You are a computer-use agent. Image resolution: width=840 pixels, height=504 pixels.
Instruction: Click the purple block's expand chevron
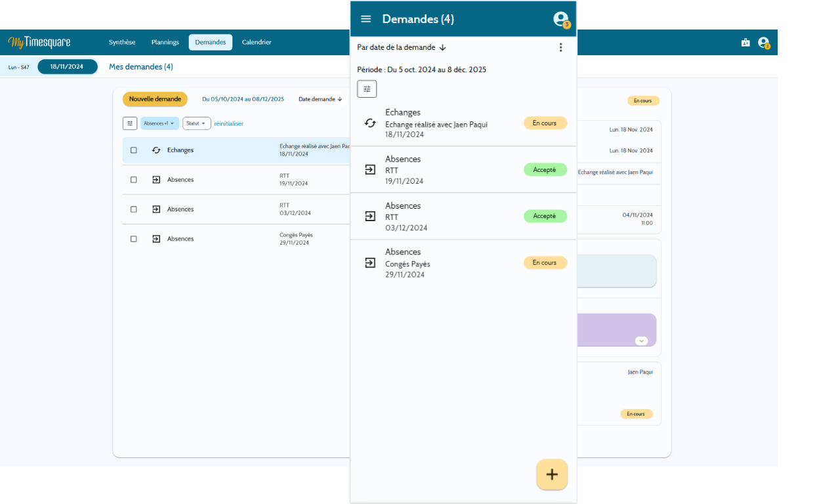[642, 341]
